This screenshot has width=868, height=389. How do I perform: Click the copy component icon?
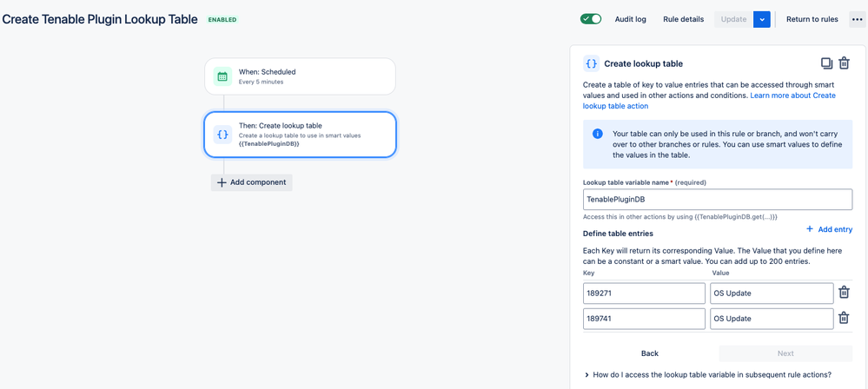826,63
